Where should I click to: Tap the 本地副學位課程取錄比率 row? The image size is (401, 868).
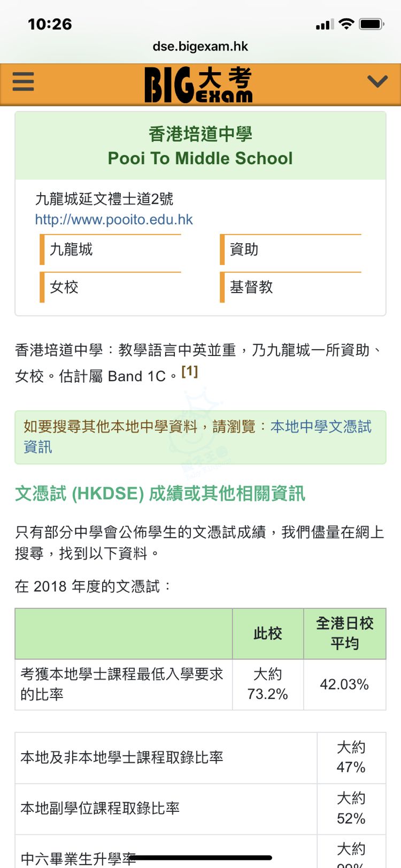[100, 808]
